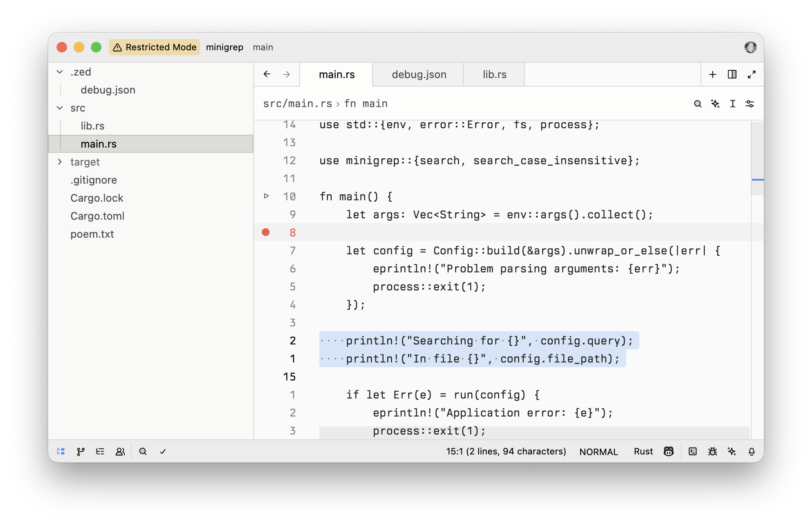Toggle the breakpoint on line 8
Viewport: 812px width, 526px height.
(266, 232)
